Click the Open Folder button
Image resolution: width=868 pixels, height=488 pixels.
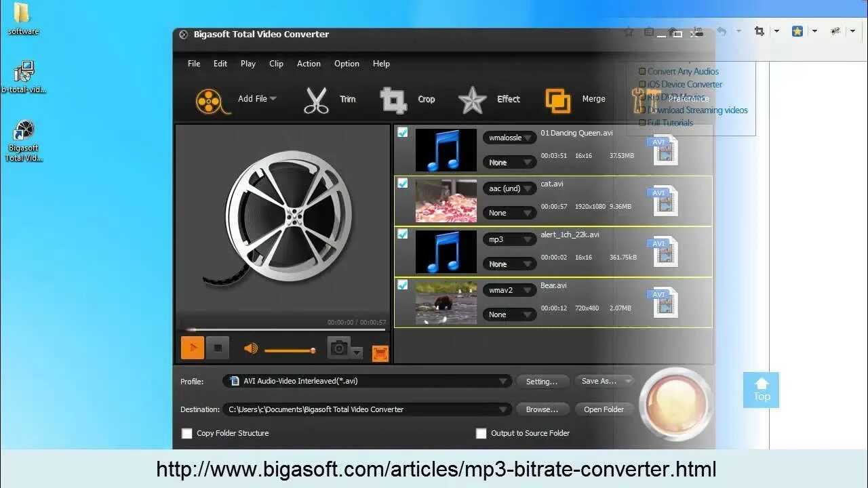point(604,409)
